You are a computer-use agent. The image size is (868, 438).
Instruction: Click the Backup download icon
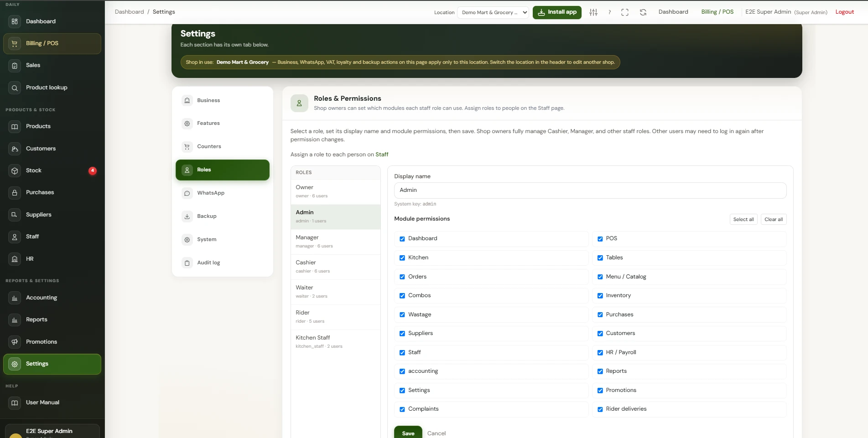[187, 216]
